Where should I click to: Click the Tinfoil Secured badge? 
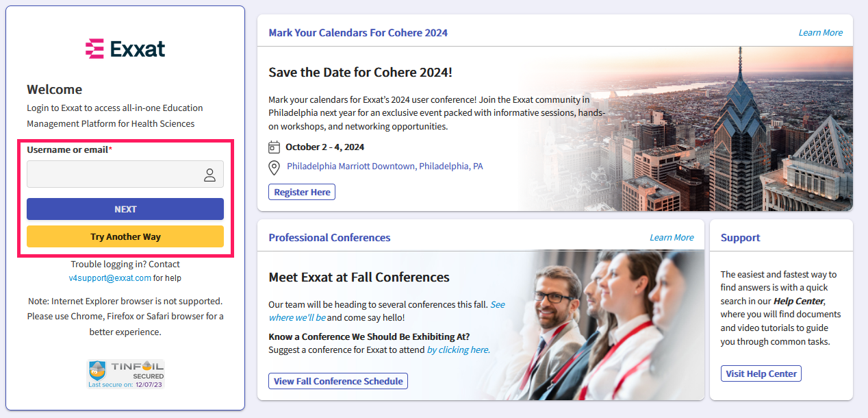pos(126,373)
